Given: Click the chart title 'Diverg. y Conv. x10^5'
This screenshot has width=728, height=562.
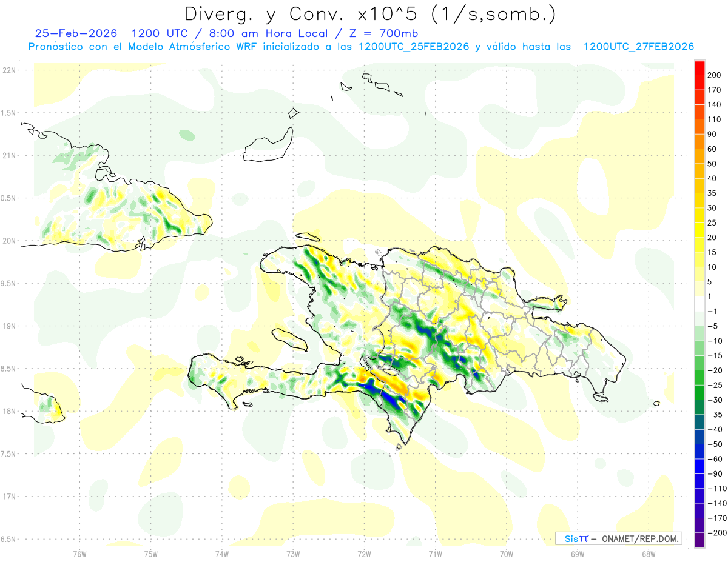Looking at the screenshot, I should pyautogui.click(x=305, y=13).
